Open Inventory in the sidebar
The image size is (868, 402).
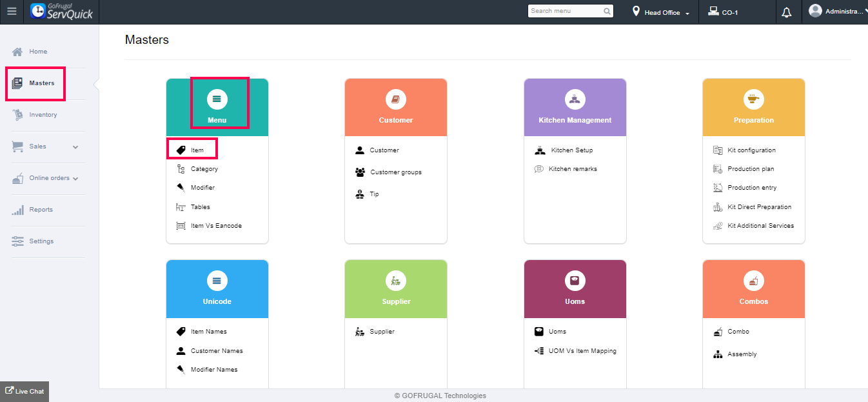click(x=43, y=115)
